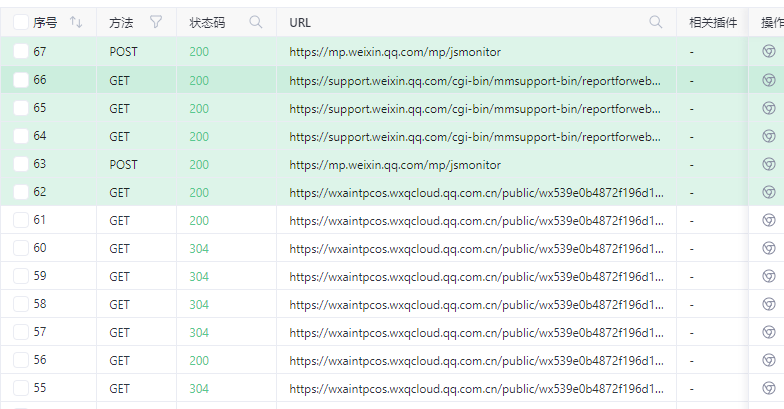Screen dimensions: 784x409
Task: Click the action icon for row 59
Action: click(x=768, y=276)
